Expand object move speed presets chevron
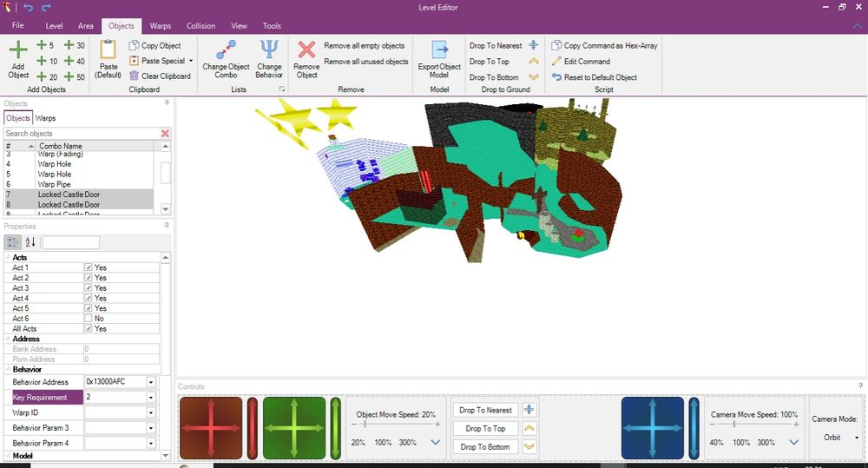This screenshot has width=868, height=468. [x=436, y=442]
